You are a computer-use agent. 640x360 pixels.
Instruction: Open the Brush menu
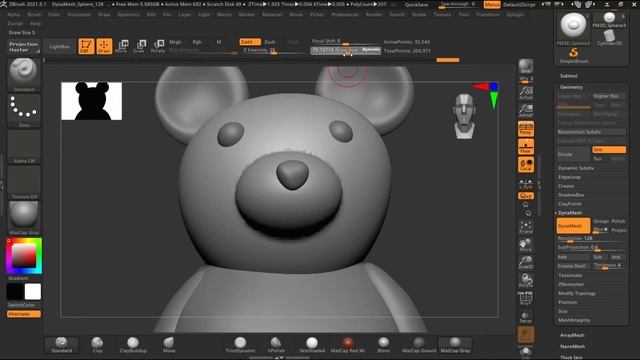click(x=34, y=14)
